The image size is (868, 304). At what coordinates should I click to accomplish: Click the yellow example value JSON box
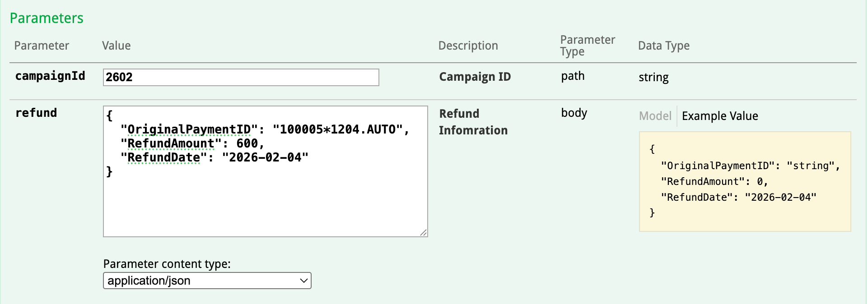click(745, 181)
